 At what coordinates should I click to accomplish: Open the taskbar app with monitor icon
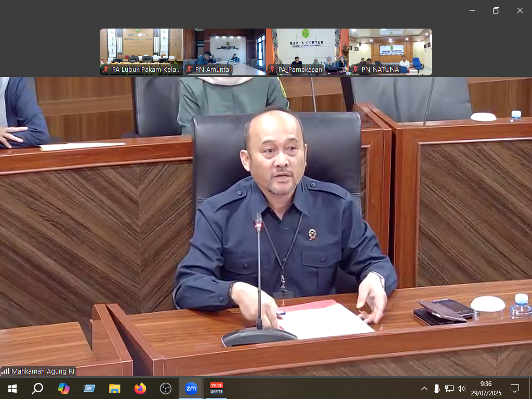click(89, 388)
